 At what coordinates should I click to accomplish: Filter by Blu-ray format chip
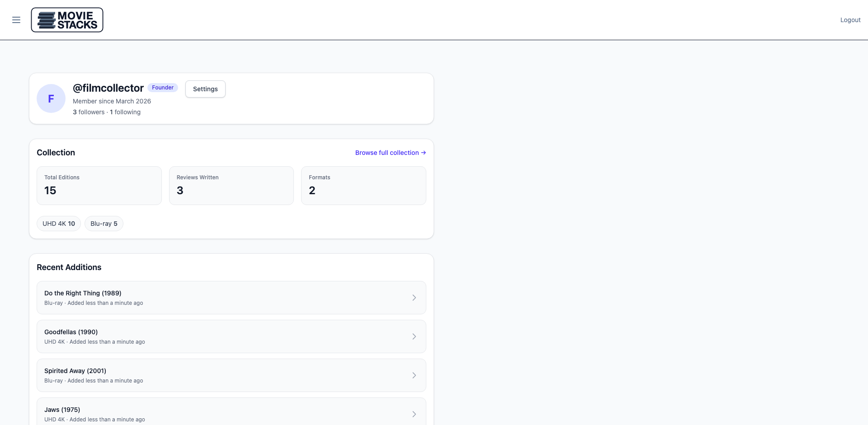104,224
